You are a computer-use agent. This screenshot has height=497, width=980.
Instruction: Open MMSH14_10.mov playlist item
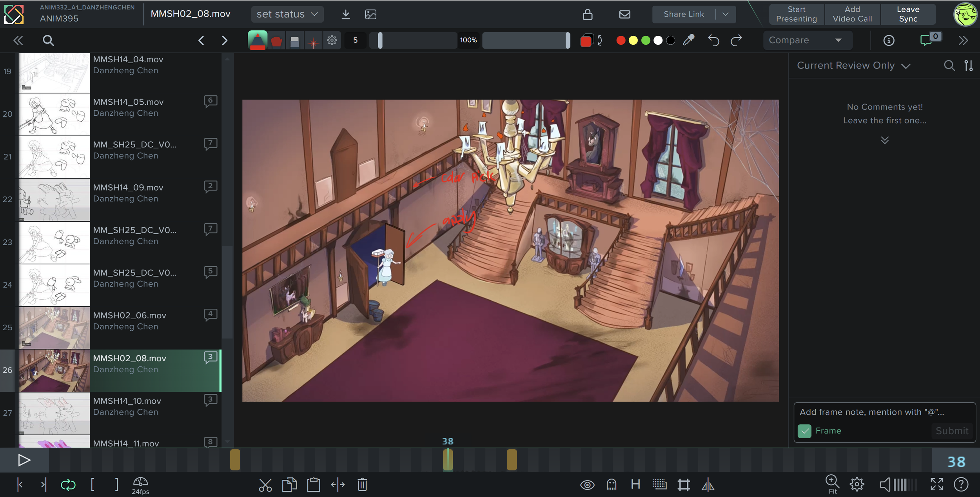(120, 413)
